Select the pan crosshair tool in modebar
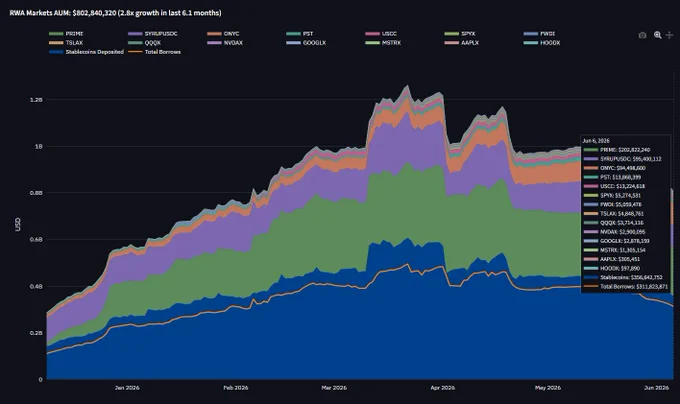Image resolution: width=680 pixels, height=404 pixels. 669,35
